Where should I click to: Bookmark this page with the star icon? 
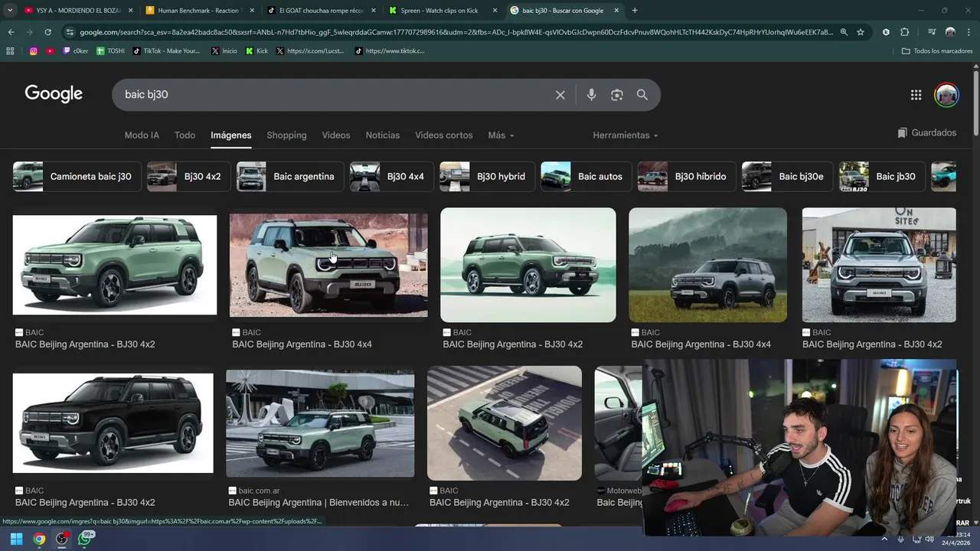click(x=861, y=32)
